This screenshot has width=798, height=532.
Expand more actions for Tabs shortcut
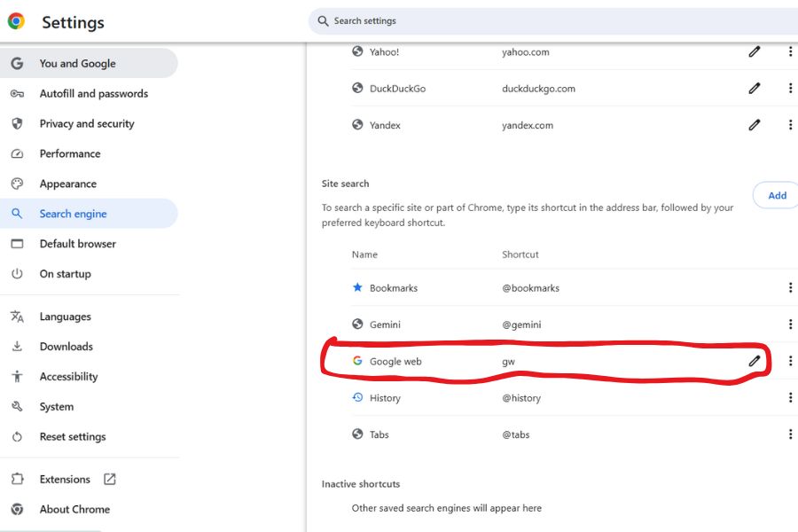789,434
